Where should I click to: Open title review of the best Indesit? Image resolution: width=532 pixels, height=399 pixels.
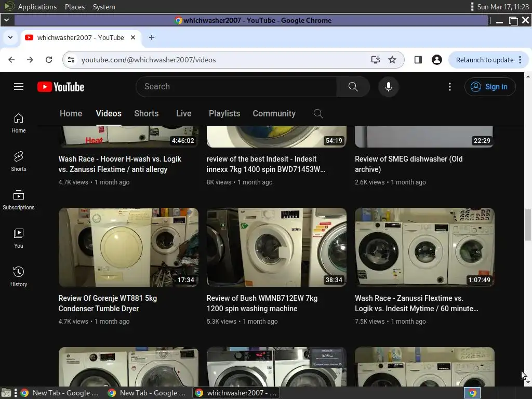265,164
